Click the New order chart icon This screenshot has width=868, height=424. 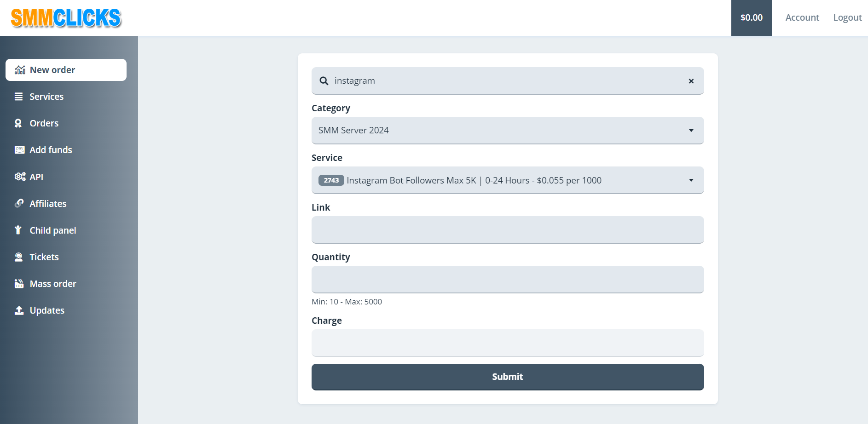(20, 70)
